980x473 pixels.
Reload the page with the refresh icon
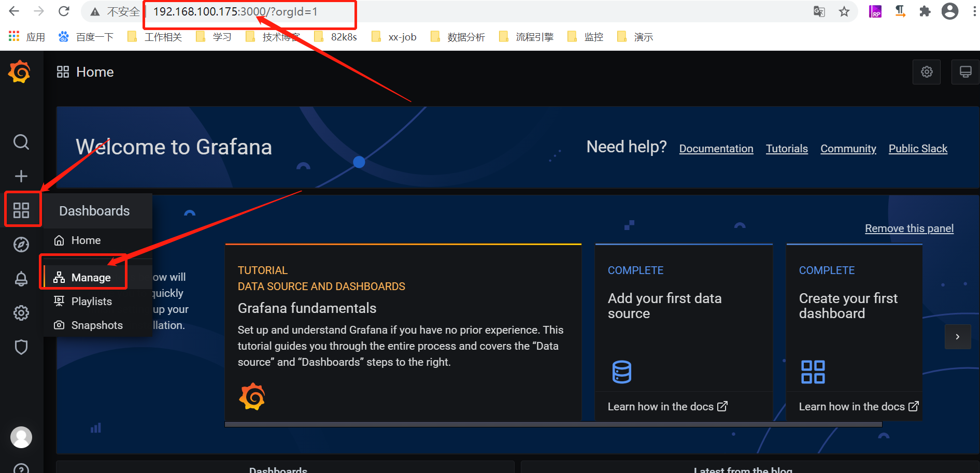pos(64,11)
